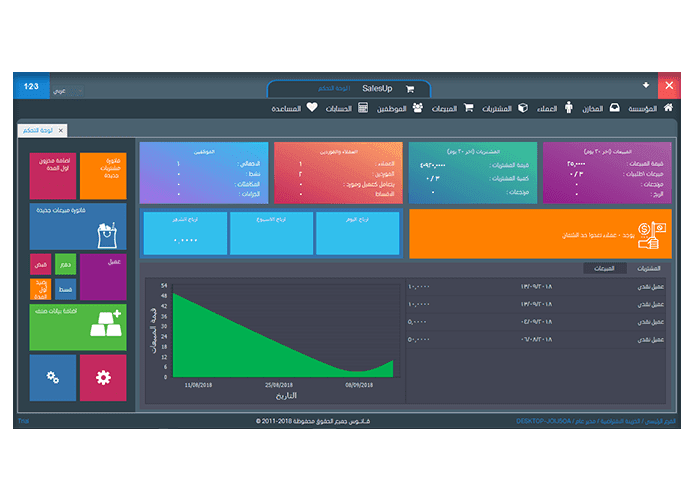
Task: Open the purple عميل customer tile
Action: click(x=103, y=277)
